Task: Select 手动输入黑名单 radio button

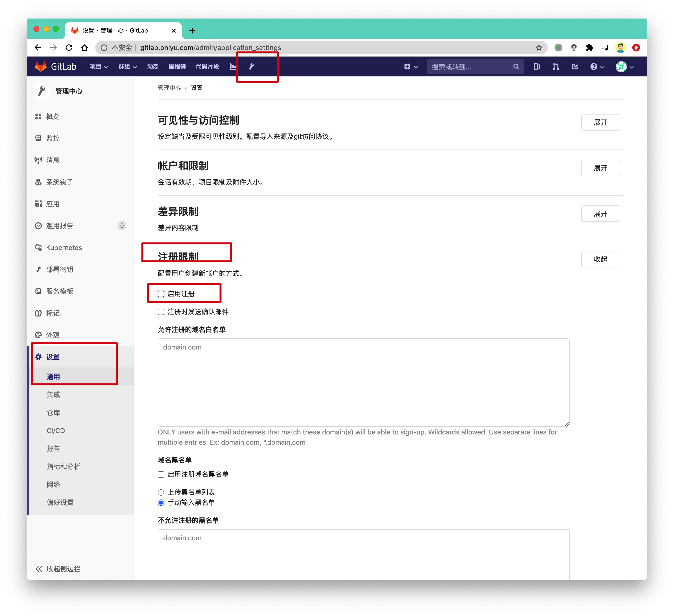Action: click(x=161, y=502)
